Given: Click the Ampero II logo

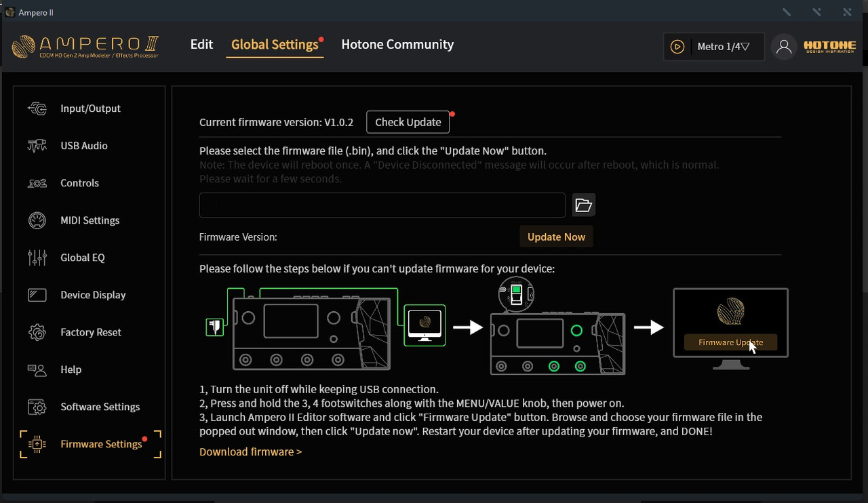Looking at the screenshot, I should point(85,46).
